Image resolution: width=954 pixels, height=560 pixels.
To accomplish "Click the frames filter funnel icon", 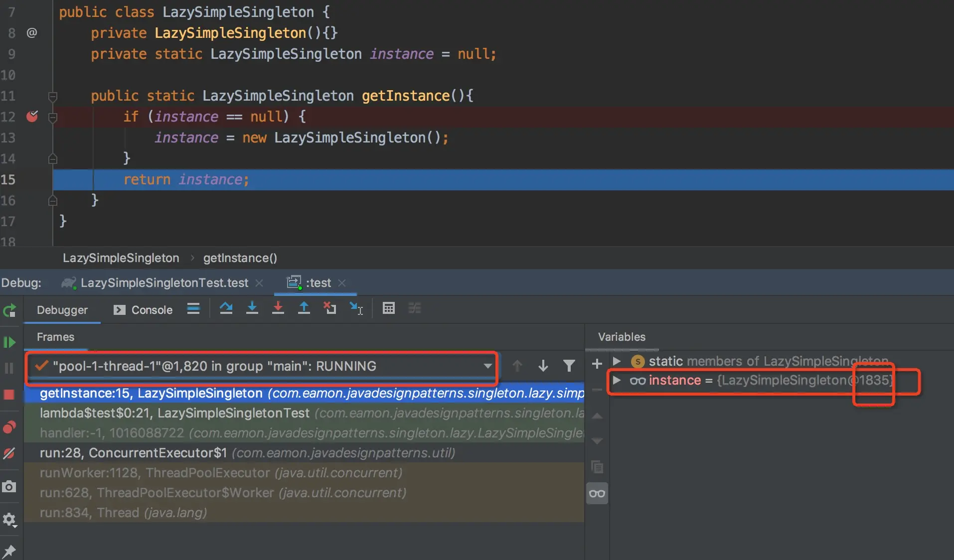I will 569,366.
